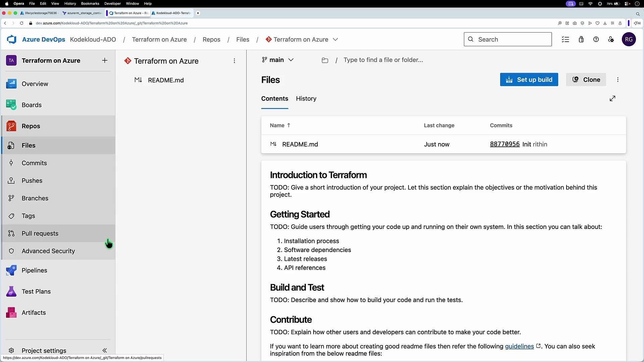The width and height of the screenshot is (644, 362).
Task: Click Terraform on Azure project breadcrumb
Action: pyautogui.click(x=159, y=40)
